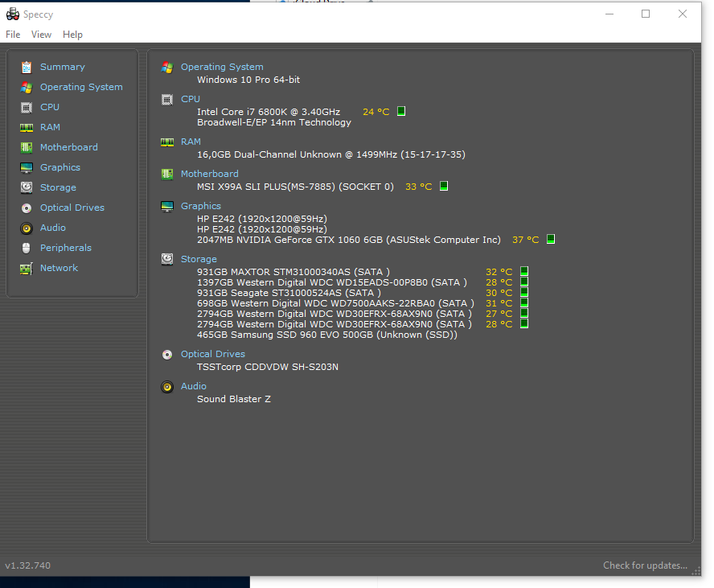
Task: Click the Network label in the sidebar
Action: point(59,268)
